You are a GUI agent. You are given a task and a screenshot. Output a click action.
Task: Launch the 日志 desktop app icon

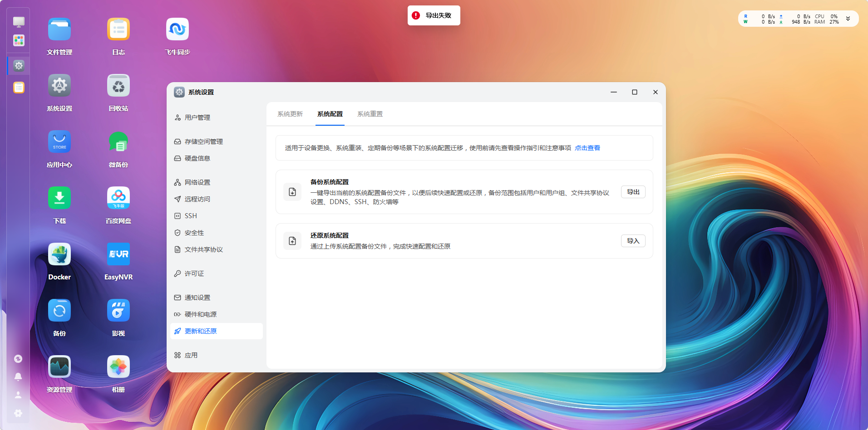[x=118, y=29]
